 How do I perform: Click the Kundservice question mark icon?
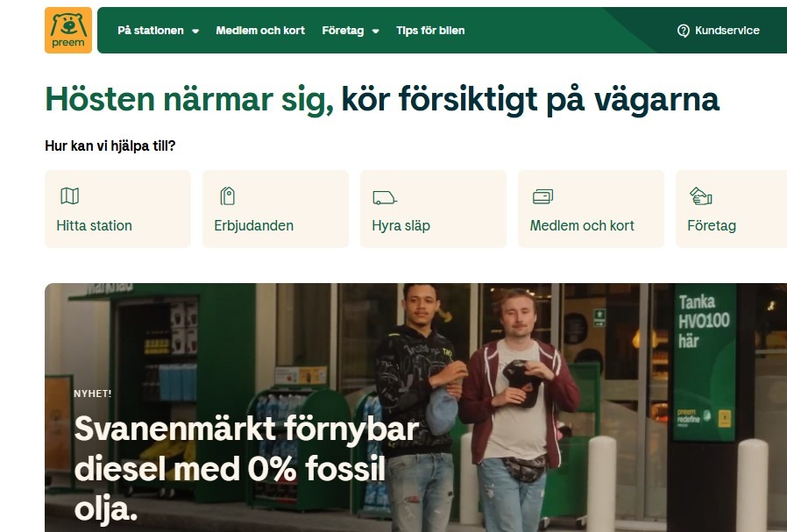click(683, 31)
